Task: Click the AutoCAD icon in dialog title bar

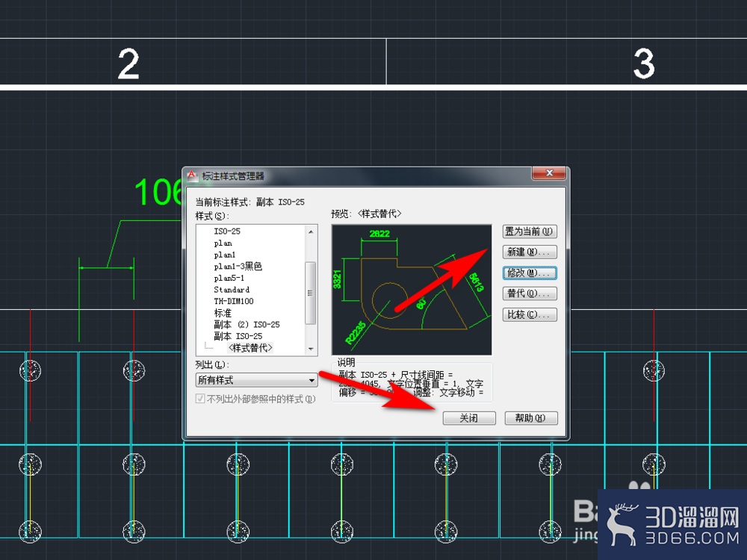Action: click(x=191, y=175)
